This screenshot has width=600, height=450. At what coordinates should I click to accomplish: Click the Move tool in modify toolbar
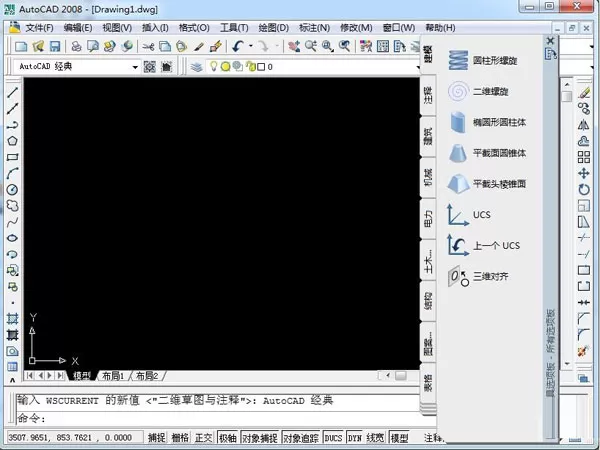(x=584, y=173)
